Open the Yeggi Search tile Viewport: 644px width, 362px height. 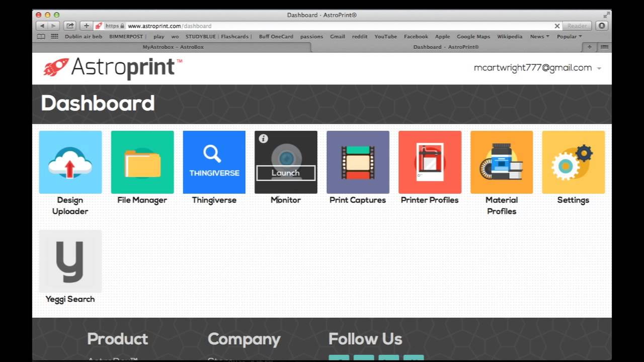pyautogui.click(x=70, y=261)
